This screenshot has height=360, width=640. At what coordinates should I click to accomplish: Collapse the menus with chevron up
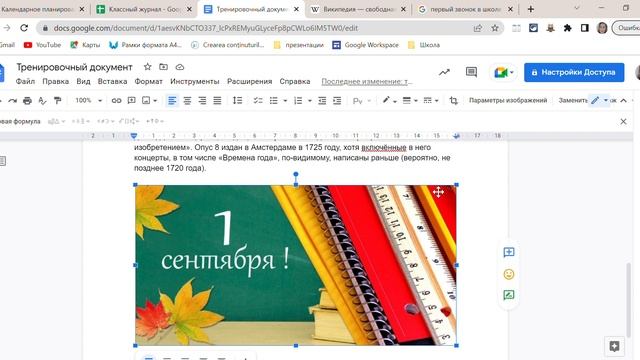click(623, 100)
